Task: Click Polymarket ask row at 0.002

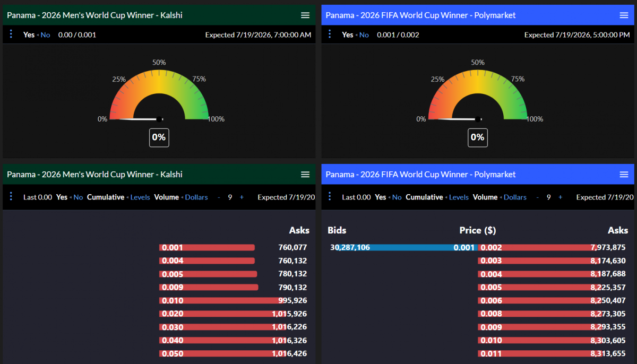Action: click(x=553, y=247)
